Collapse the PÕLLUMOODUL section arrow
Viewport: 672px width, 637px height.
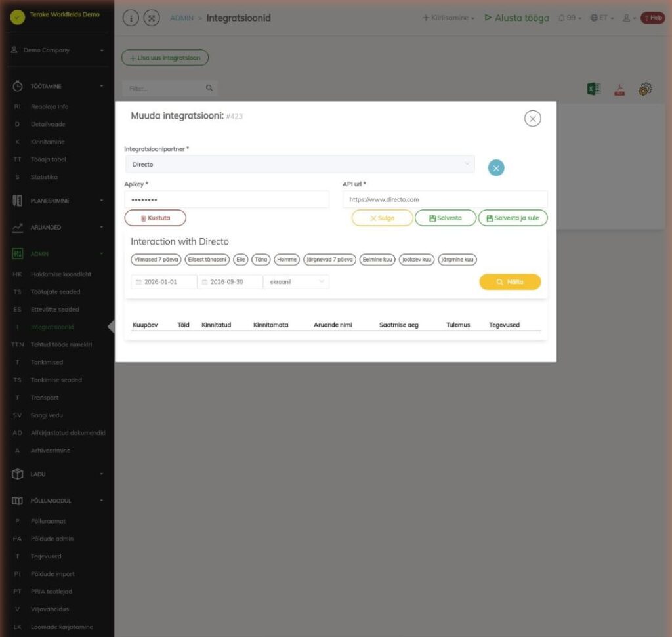[102, 501]
